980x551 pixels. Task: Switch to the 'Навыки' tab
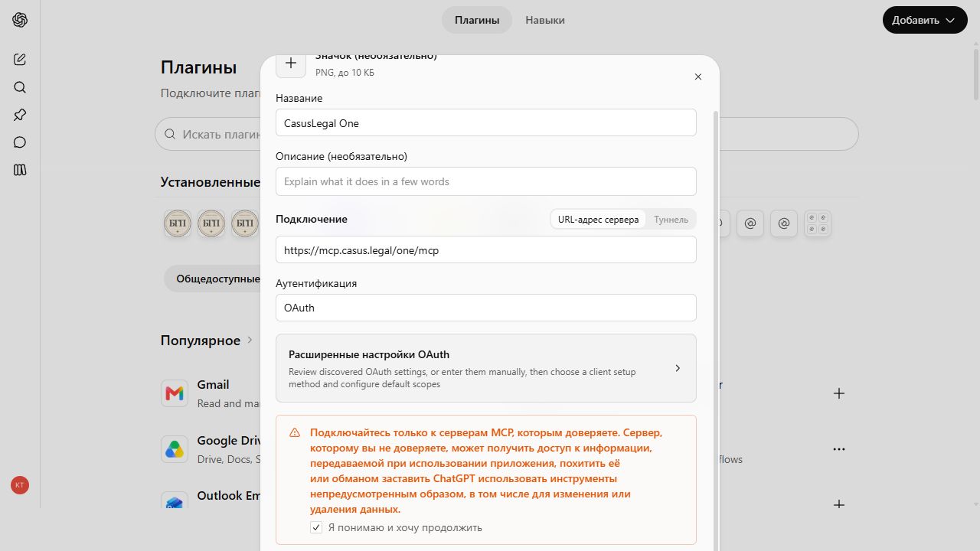coord(545,20)
